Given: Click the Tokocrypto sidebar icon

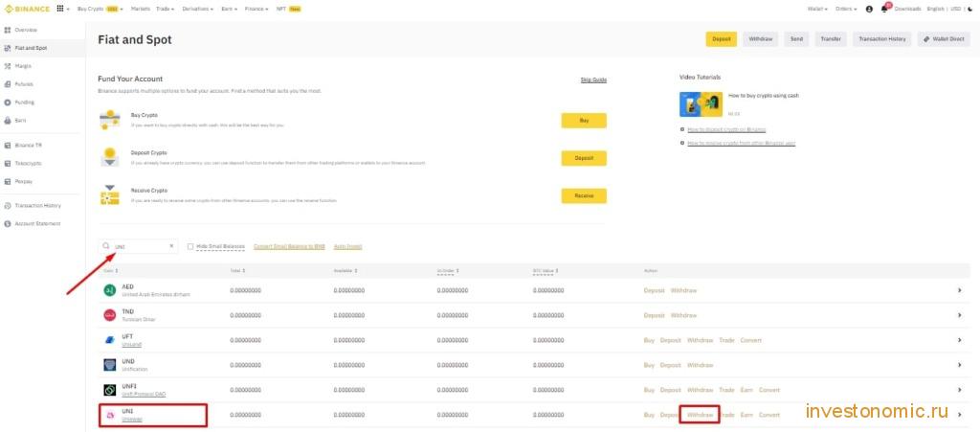Looking at the screenshot, I should 8,163.
